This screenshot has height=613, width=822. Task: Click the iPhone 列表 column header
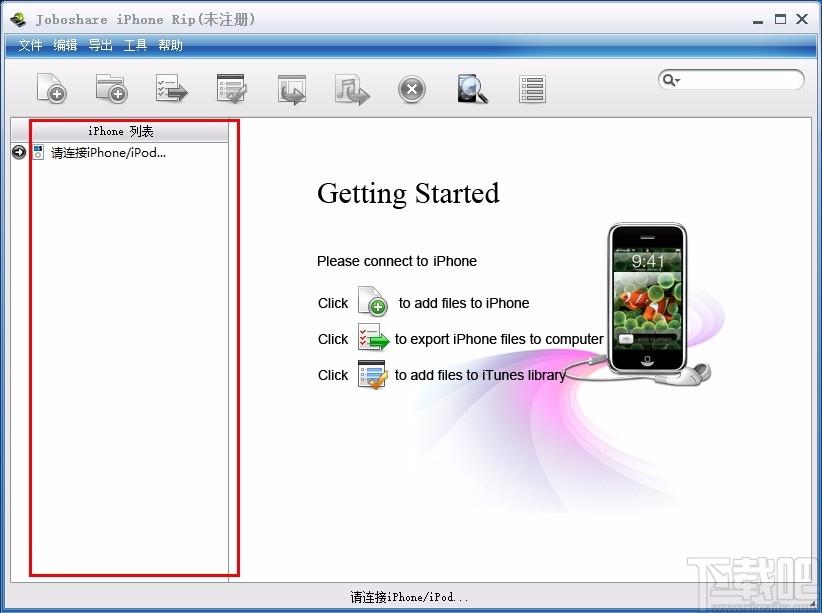[121, 131]
